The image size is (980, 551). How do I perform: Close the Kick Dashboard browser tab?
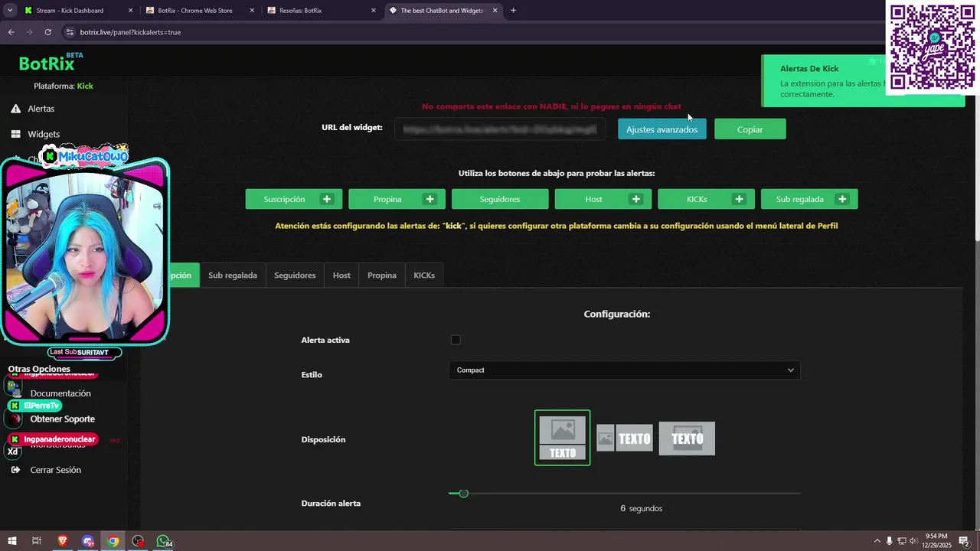point(130,11)
